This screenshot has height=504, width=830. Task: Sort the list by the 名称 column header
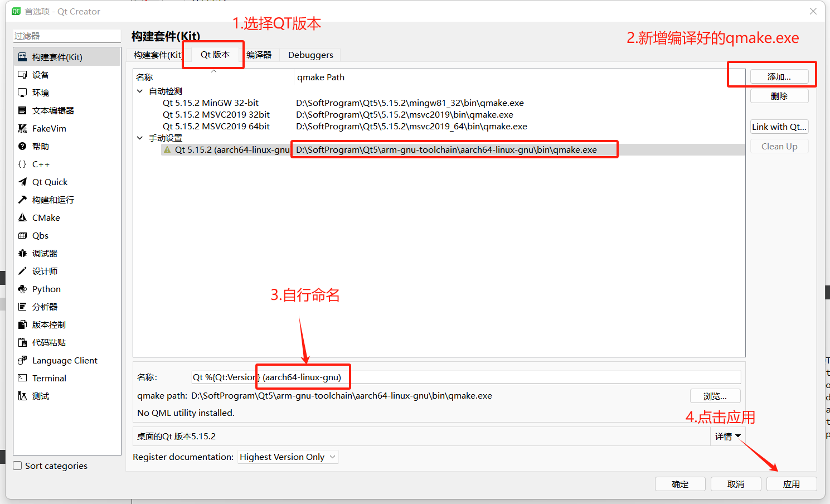pyautogui.click(x=144, y=77)
